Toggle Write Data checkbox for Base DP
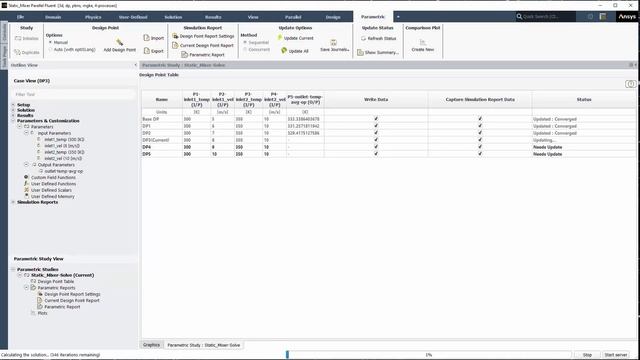 (x=376, y=119)
